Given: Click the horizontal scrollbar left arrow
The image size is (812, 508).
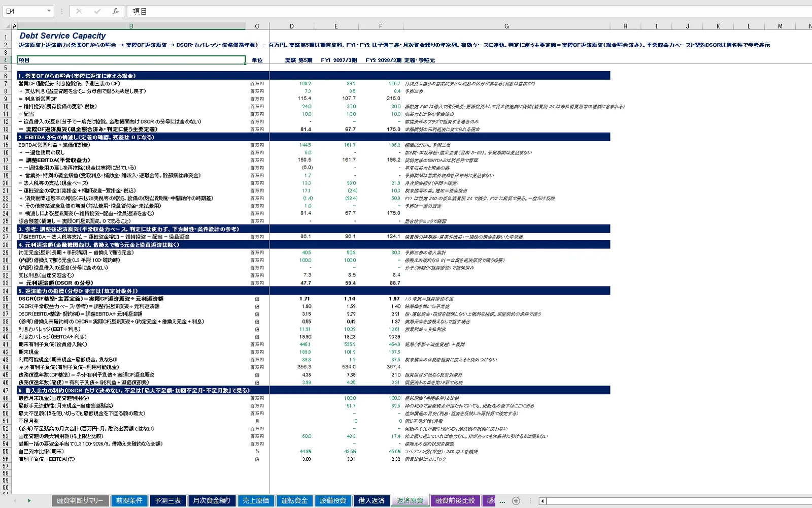Looking at the screenshot, I should coord(543,501).
